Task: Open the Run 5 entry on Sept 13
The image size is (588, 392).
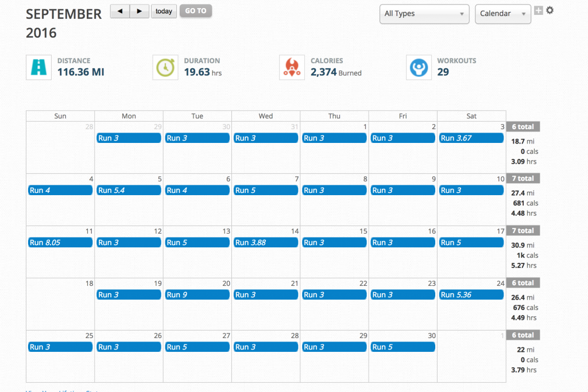Action: [198, 242]
